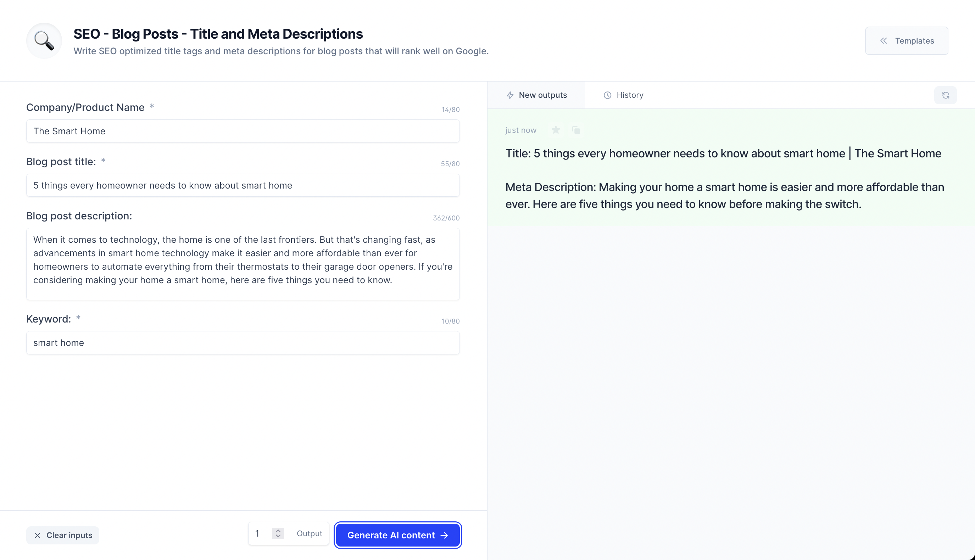Go back to Templates
This screenshot has height=560, width=975.
[907, 41]
